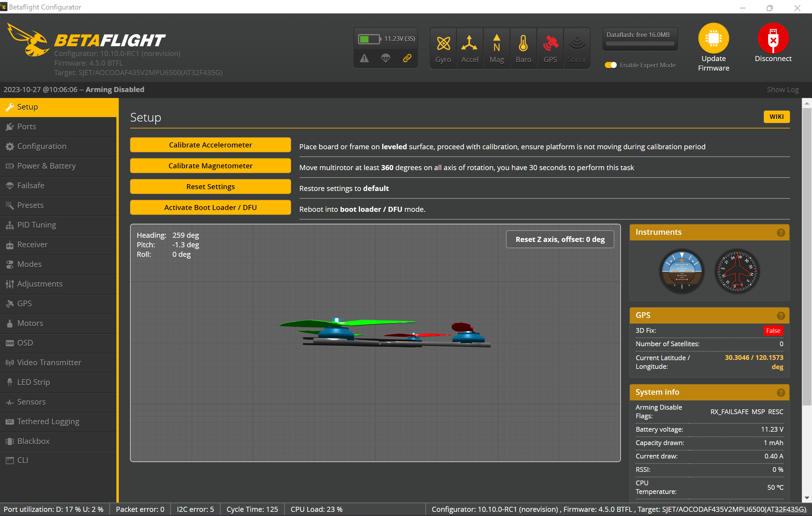Screen dimensions: 812x516
Task: Click the Instruments panel help icon
Action: click(780, 232)
